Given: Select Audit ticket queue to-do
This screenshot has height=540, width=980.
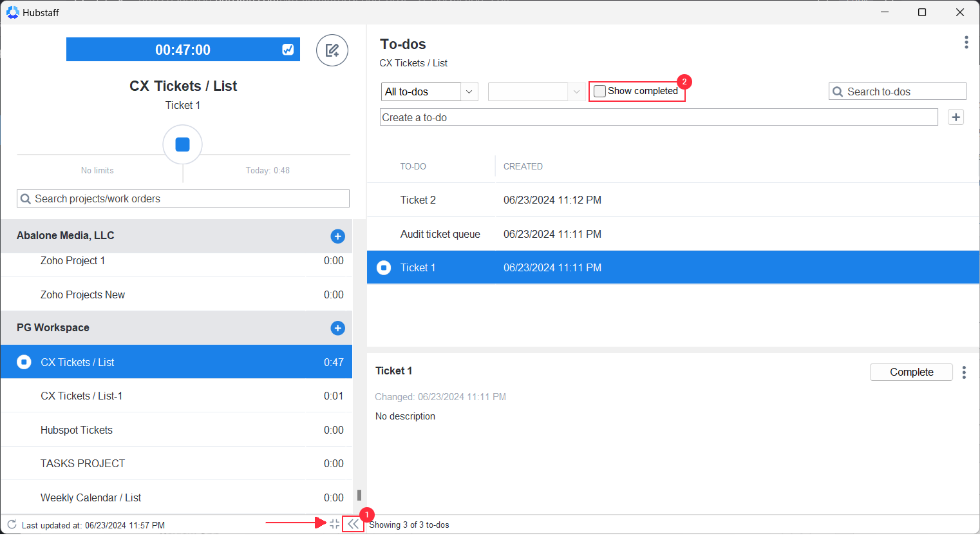Looking at the screenshot, I should (674, 234).
